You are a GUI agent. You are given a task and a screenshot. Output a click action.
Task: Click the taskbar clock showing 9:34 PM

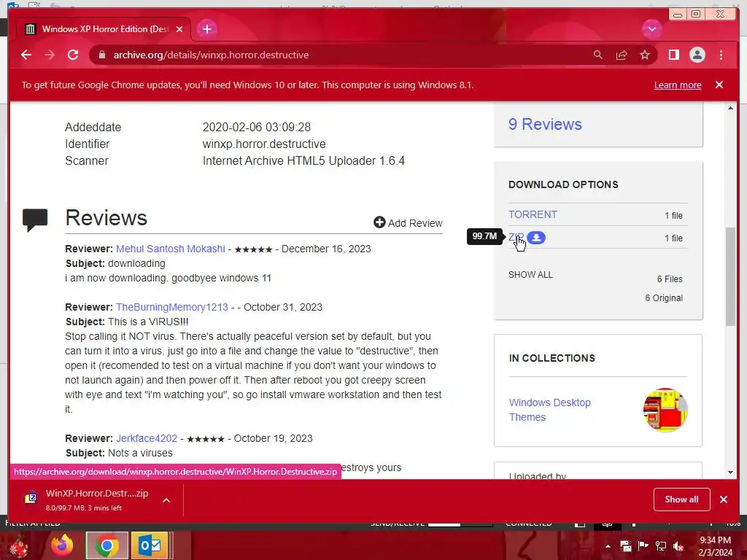tap(715, 546)
